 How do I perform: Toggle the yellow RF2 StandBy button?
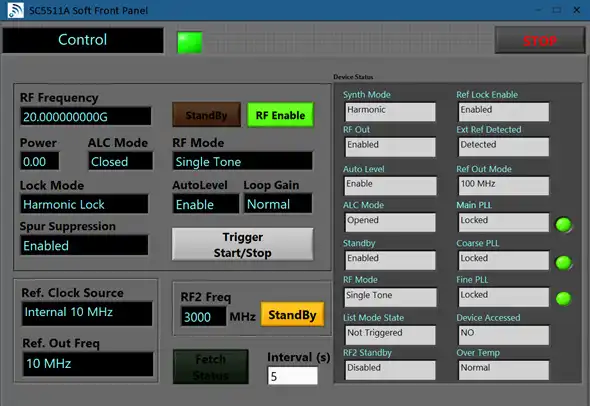click(292, 314)
